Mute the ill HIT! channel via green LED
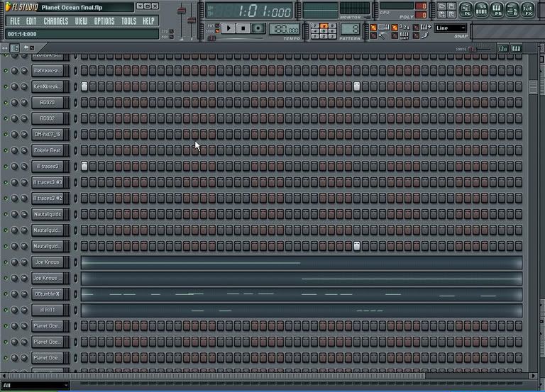This screenshot has height=392, width=545. click(6, 310)
